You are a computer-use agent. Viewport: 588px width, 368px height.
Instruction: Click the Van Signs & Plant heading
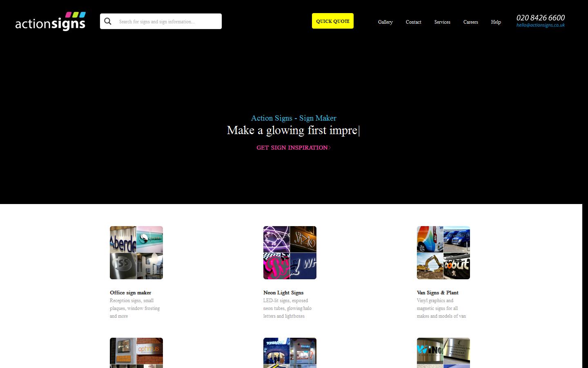(x=437, y=293)
